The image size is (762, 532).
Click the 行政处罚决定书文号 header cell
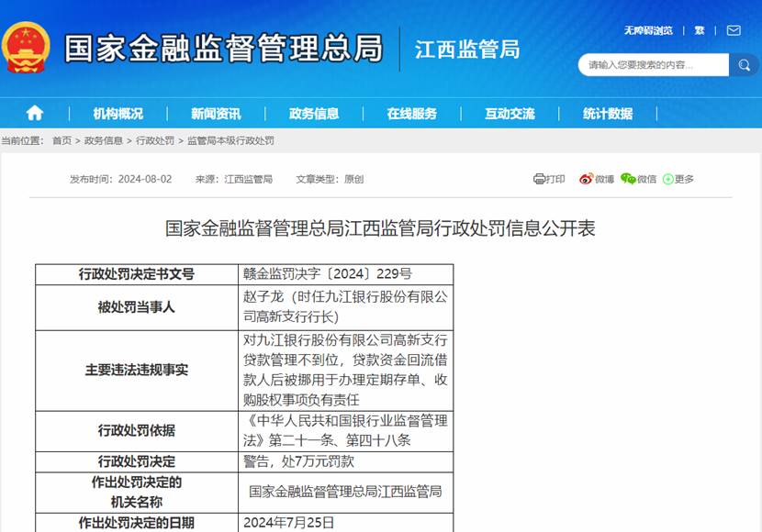pos(137,274)
